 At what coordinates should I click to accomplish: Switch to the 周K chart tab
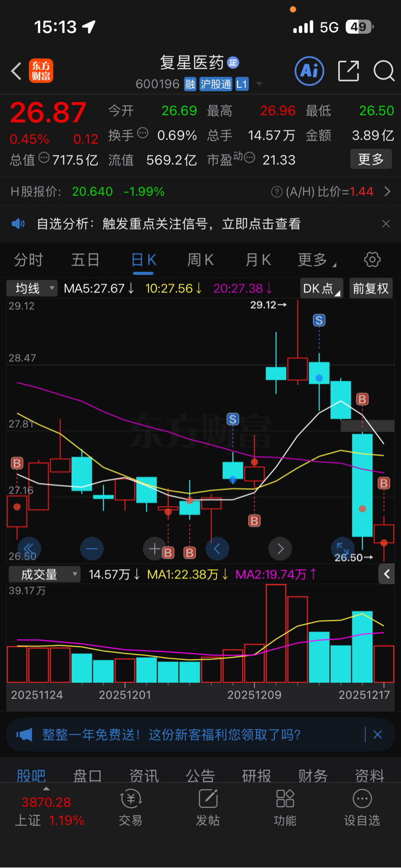200,259
